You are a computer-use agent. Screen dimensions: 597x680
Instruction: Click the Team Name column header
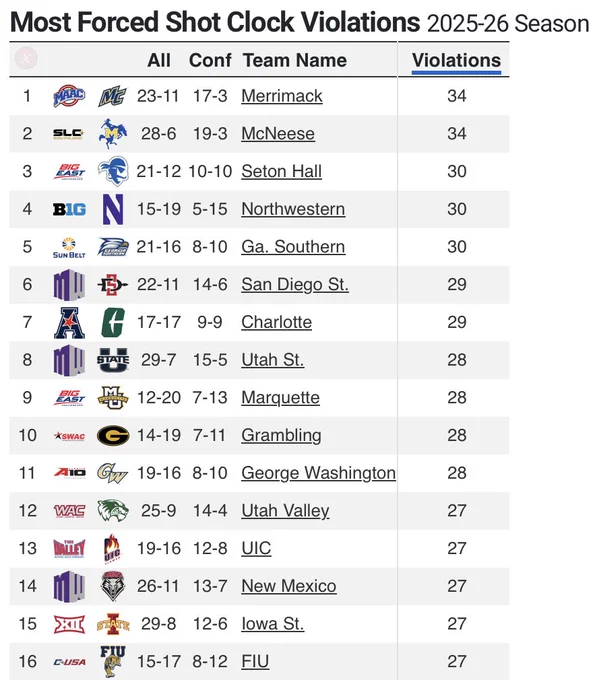pyautogui.click(x=295, y=60)
